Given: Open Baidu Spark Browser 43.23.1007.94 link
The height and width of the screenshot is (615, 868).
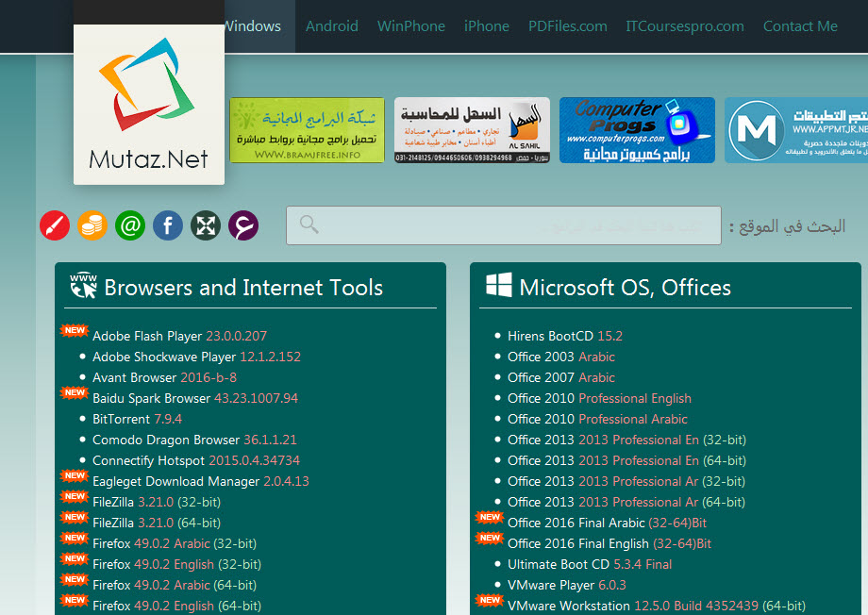Looking at the screenshot, I should point(195,398).
